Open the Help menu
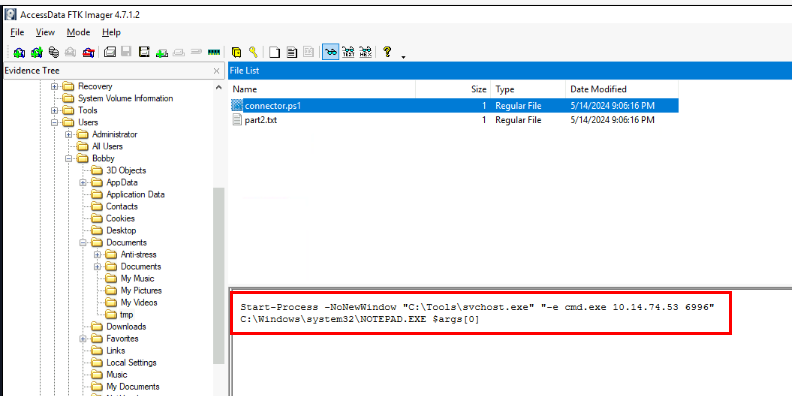792x396 pixels. click(111, 32)
